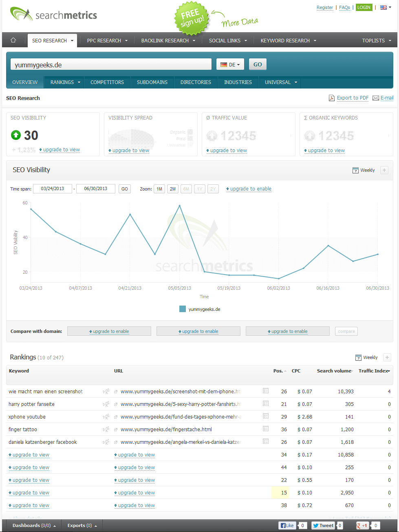Click the Searchmetrics logo

(53, 14)
